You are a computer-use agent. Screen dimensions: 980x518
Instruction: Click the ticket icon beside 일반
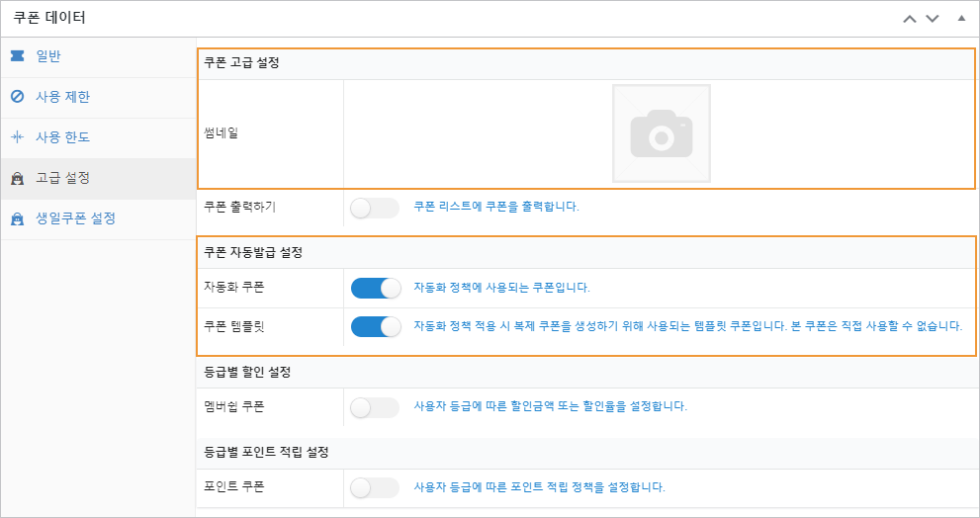(x=18, y=56)
